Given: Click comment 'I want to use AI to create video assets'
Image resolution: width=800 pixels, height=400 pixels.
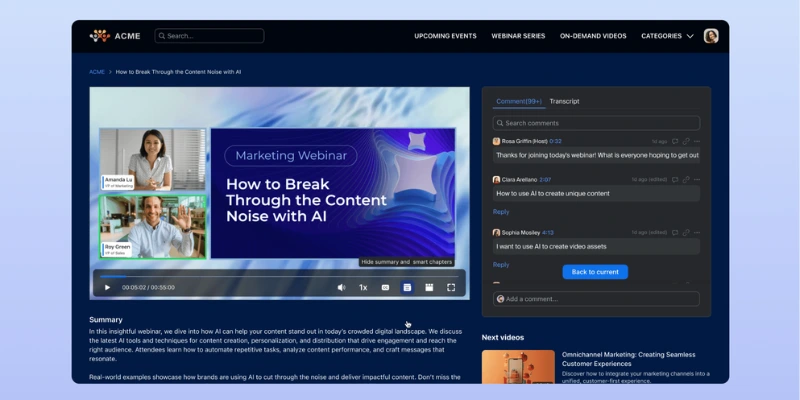Looking at the screenshot, I should pos(596,246).
